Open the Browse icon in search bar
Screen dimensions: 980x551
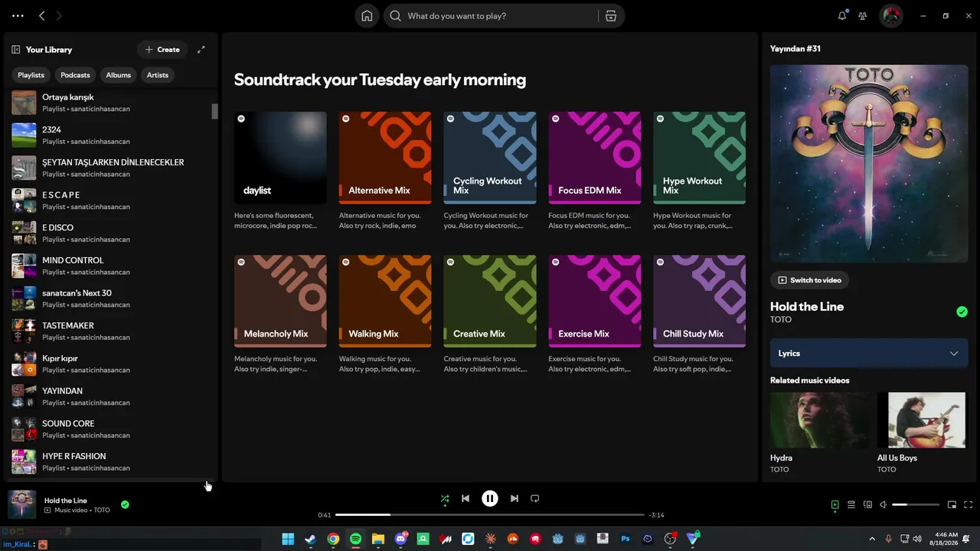click(610, 16)
